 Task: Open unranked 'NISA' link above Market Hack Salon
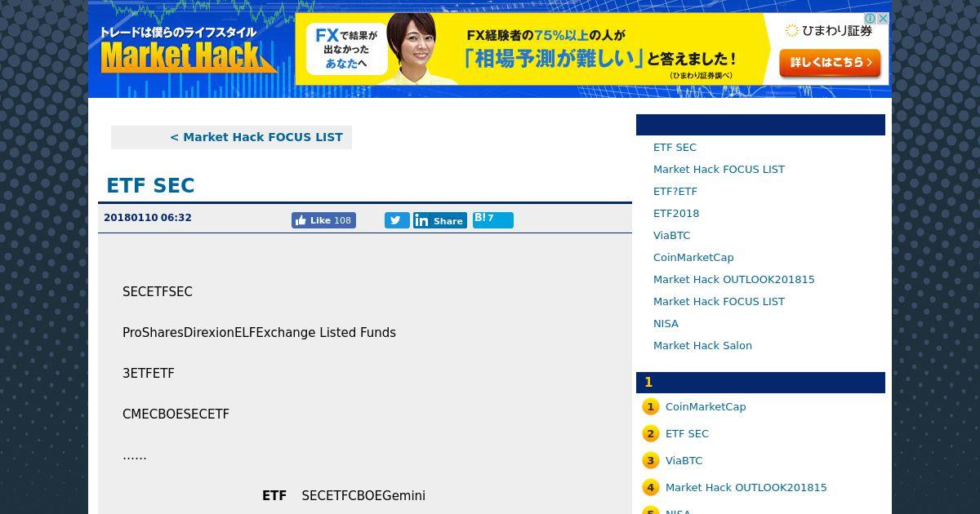pyautogui.click(x=666, y=323)
